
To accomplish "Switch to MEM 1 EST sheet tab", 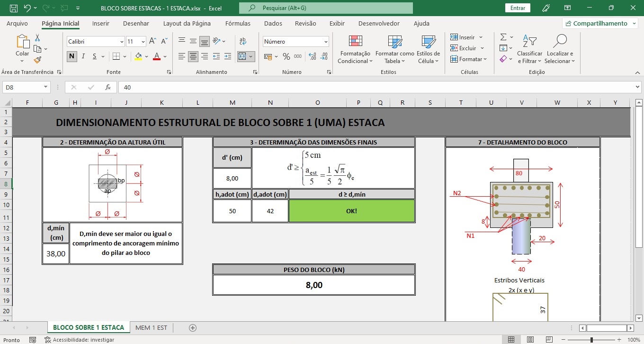I will [151, 327].
